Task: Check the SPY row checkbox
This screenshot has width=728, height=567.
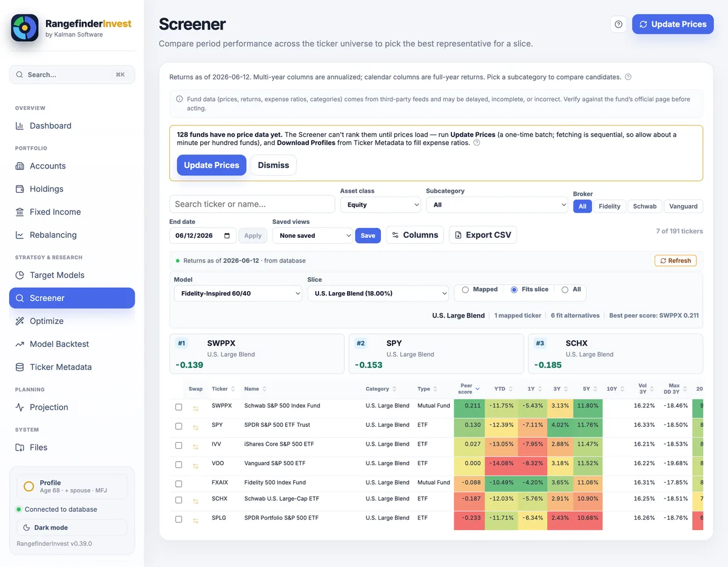Action: click(x=178, y=426)
